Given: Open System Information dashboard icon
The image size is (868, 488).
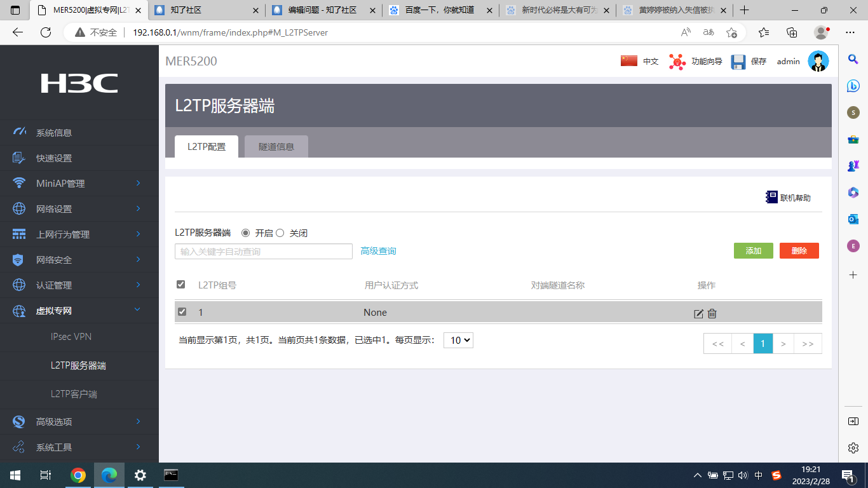Looking at the screenshot, I should pyautogui.click(x=19, y=132).
